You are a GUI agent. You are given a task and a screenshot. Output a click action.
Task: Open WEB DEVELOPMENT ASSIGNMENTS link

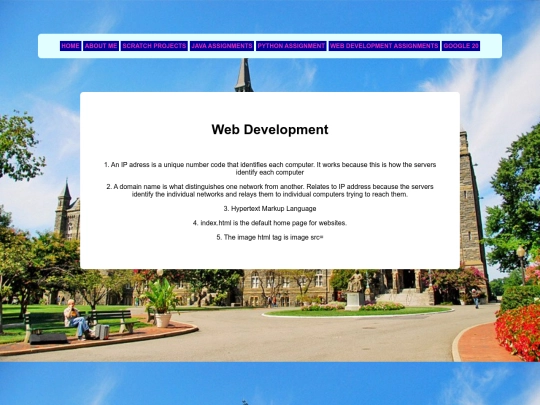tap(384, 46)
